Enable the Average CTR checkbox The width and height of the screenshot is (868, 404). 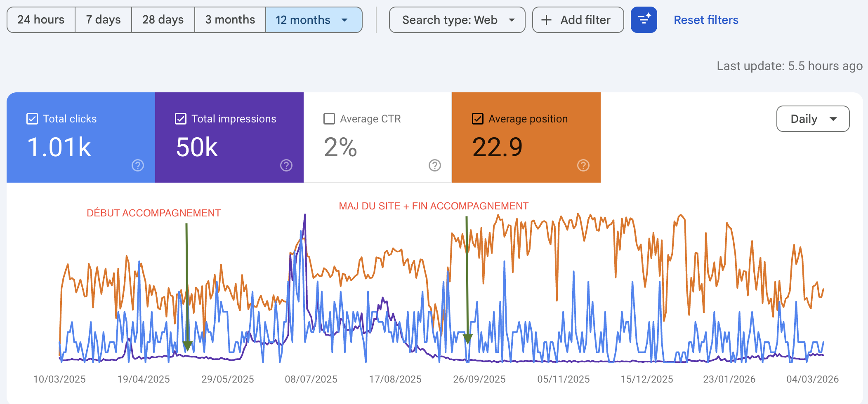pos(329,119)
